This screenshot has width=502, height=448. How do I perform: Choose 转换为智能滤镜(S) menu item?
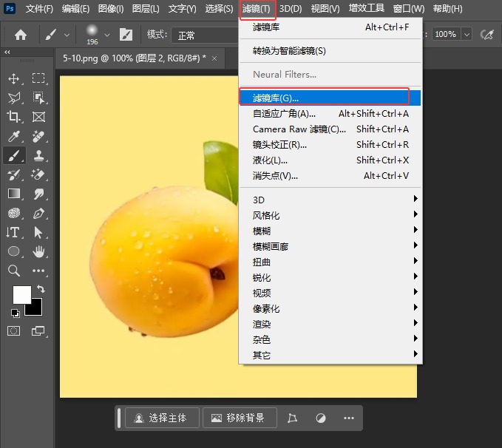tap(330, 51)
